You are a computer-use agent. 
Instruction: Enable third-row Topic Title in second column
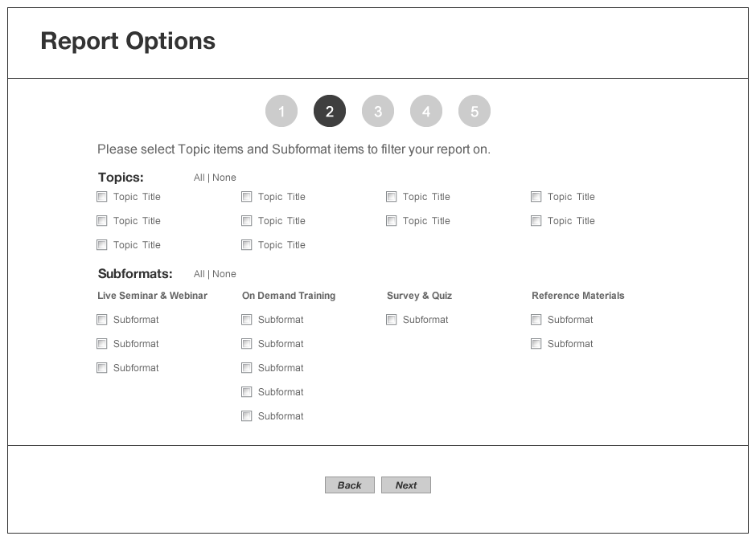246,245
